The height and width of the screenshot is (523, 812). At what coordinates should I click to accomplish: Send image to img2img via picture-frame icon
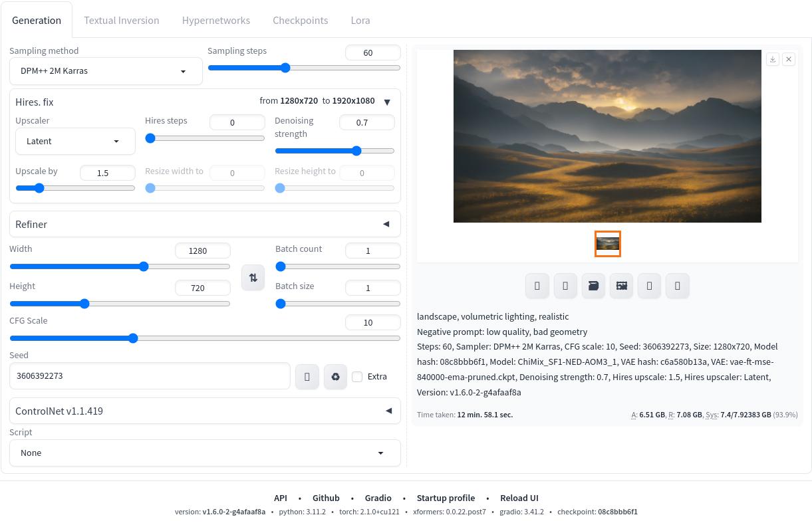(621, 286)
